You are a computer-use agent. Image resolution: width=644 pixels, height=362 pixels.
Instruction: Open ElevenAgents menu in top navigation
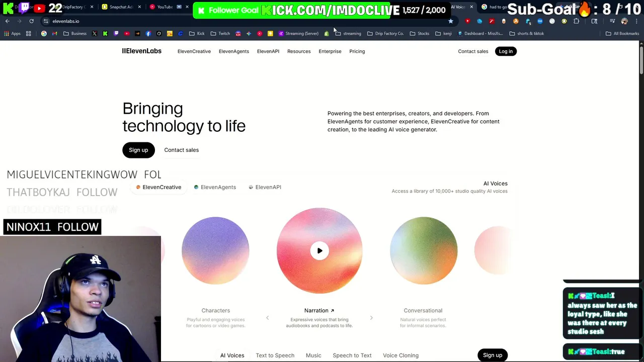(x=233, y=51)
